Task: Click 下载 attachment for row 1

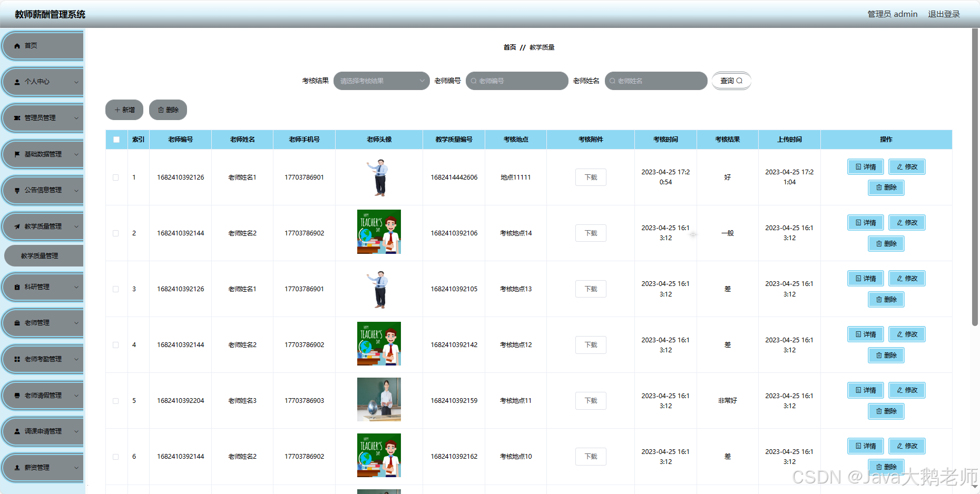Action: coord(591,177)
